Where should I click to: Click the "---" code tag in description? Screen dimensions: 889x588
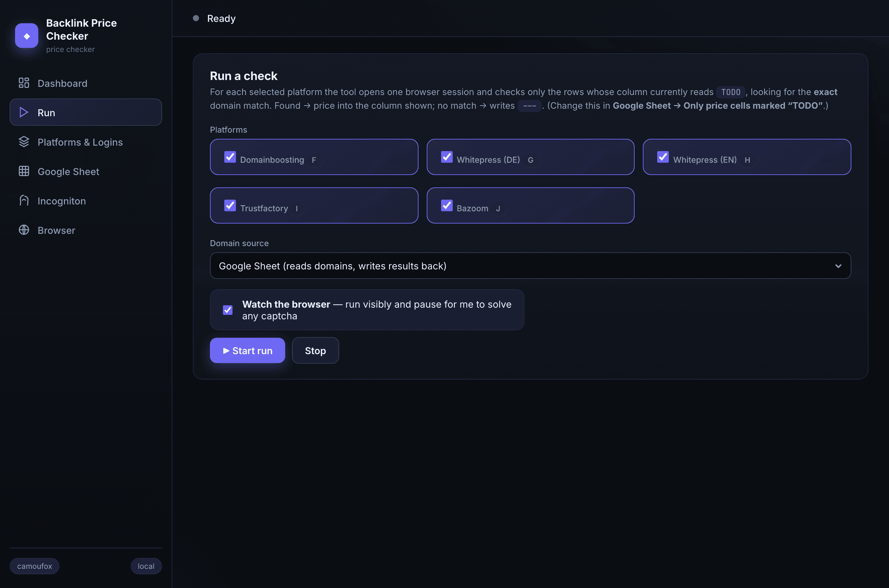529,106
